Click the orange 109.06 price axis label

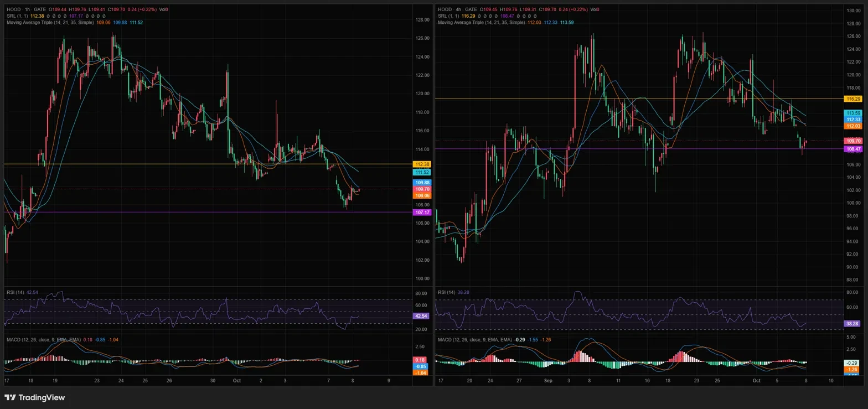click(422, 195)
